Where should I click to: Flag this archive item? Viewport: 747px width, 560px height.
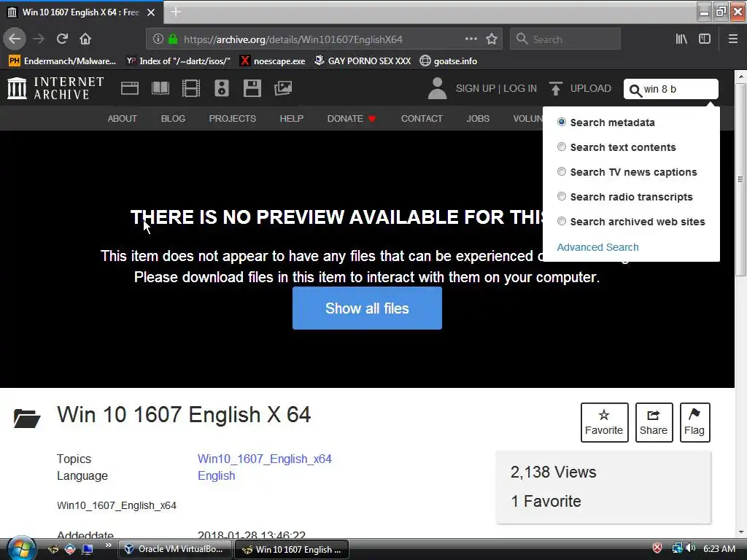pyautogui.click(x=694, y=422)
